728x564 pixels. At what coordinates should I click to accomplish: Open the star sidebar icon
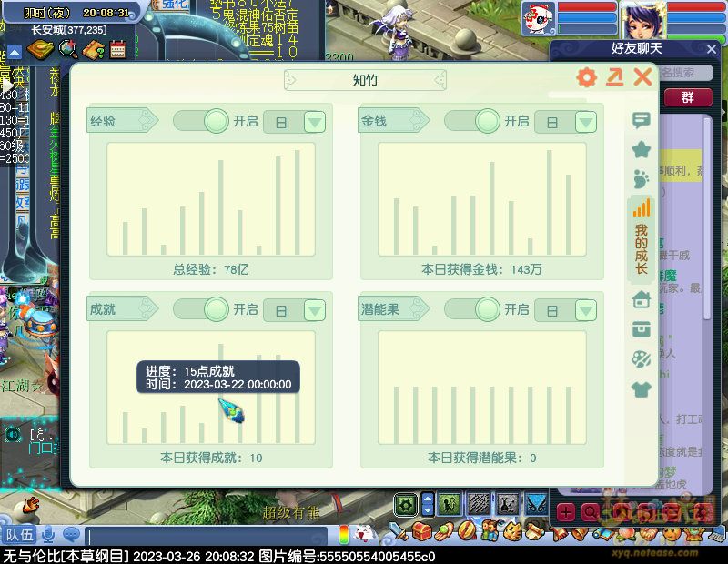pyautogui.click(x=642, y=149)
